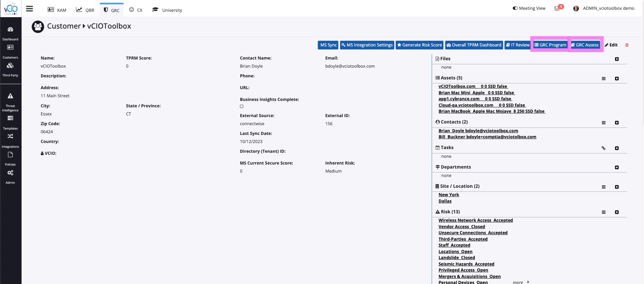The image size is (644, 284).
Task: Open the University tab
Action: [167, 10]
